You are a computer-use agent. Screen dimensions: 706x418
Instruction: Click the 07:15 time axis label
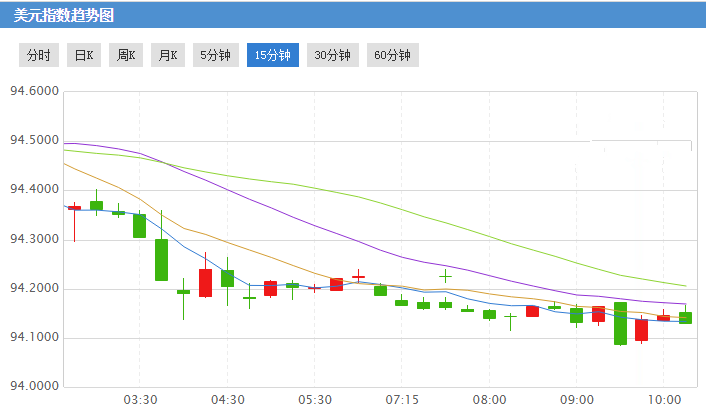click(x=402, y=400)
